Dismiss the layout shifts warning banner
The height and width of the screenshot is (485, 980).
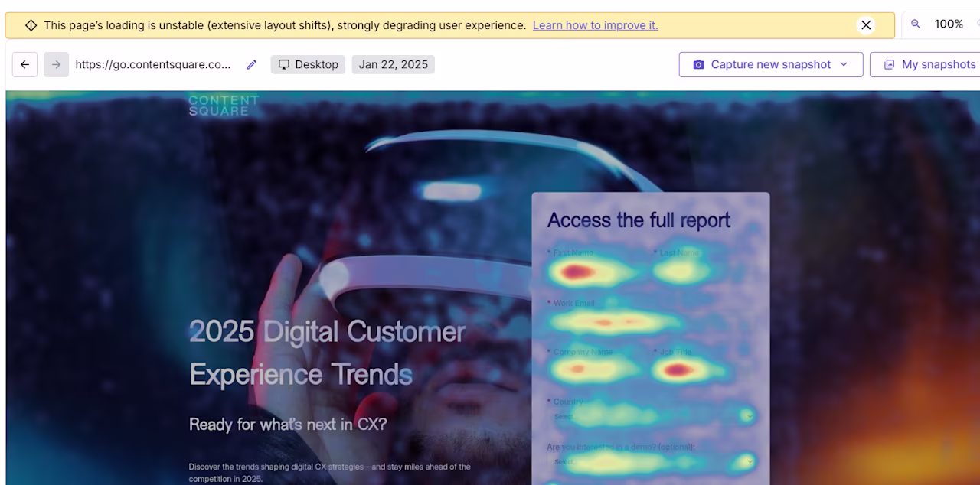866,25
